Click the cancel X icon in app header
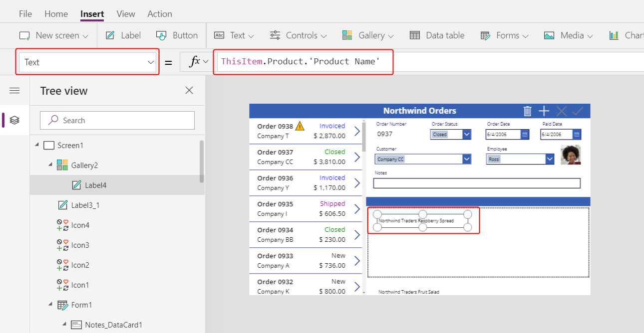The image size is (644, 333). coord(561,111)
